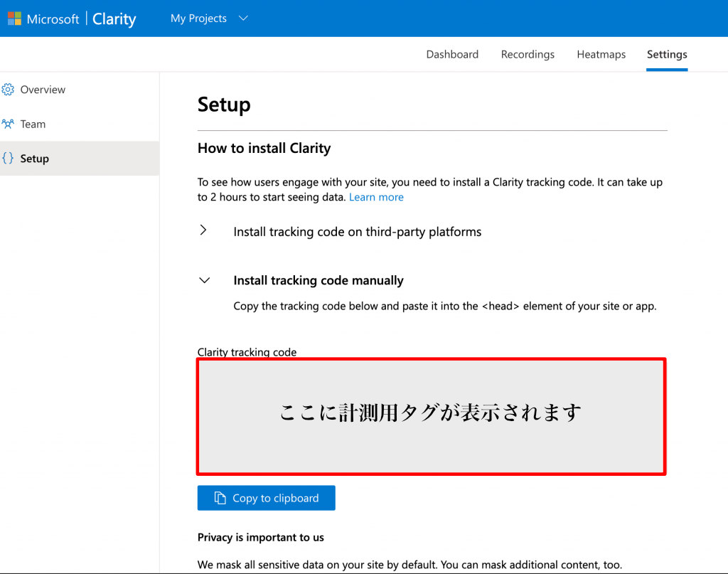The width and height of the screenshot is (728, 574).
Task: Collapse the Install tracking code manually chevron
Action: click(204, 280)
